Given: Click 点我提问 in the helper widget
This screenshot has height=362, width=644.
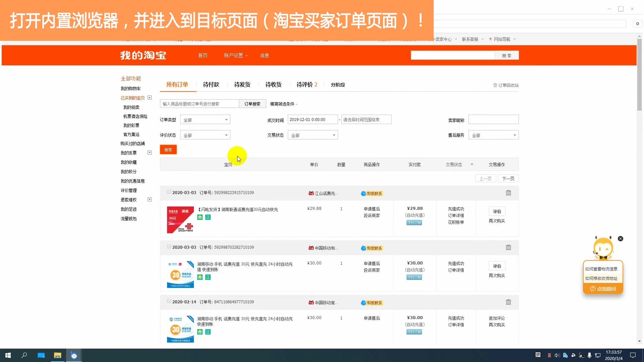Looking at the screenshot, I should coord(603,289).
